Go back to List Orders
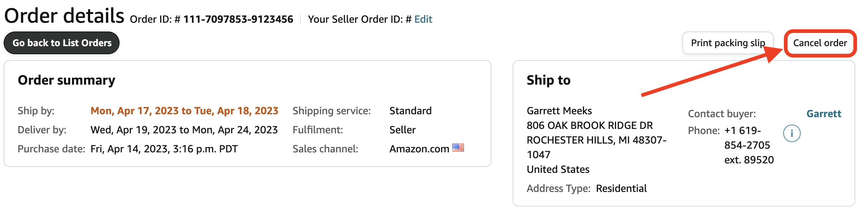The height and width of the screenshot is (219, 868). [x=62, y=43]
